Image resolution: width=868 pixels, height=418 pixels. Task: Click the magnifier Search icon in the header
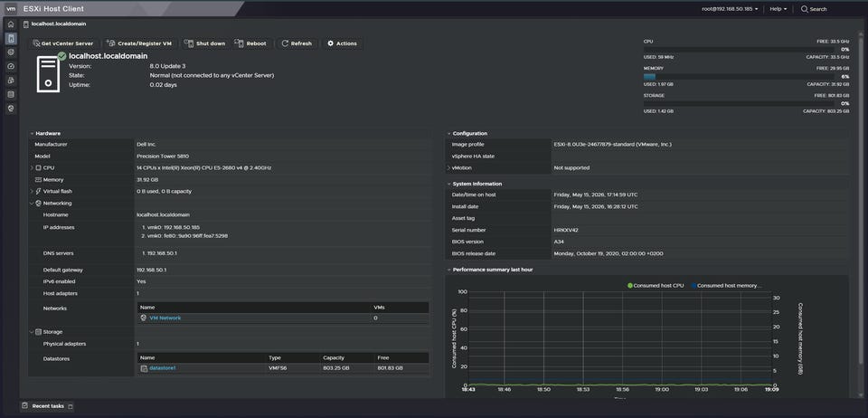point(805,9)
